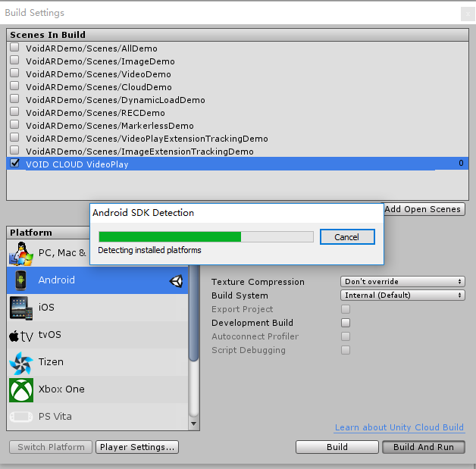Check the ImageDemo scene box

pyautogui.click(x=14, y=60)
